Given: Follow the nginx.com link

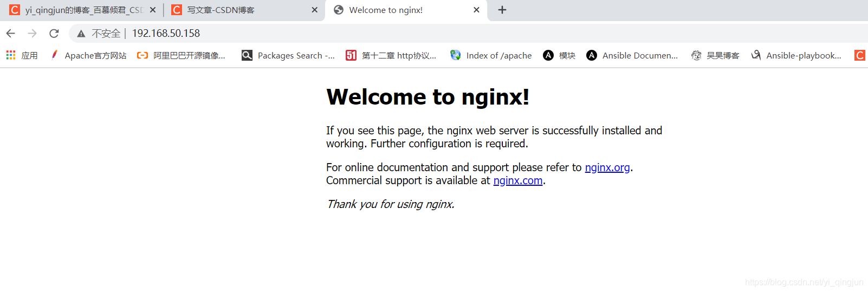Looking at the screenshot, I should tap(518, 180).
